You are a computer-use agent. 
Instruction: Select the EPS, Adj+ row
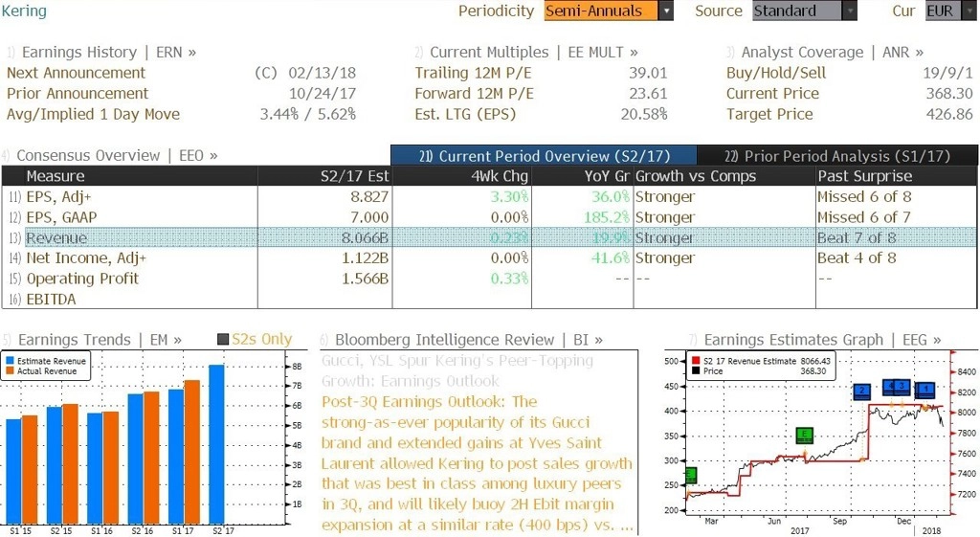tap(489, 196)
